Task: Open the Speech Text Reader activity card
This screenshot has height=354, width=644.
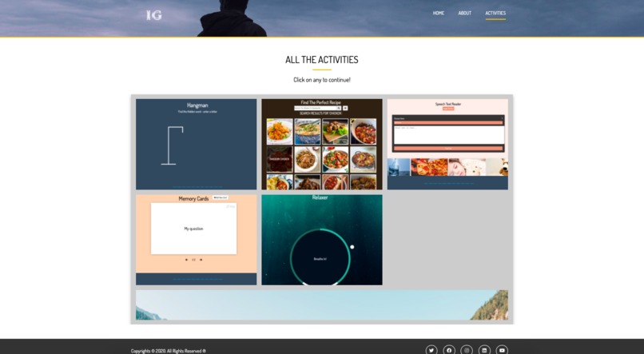Action: [447, 144]
